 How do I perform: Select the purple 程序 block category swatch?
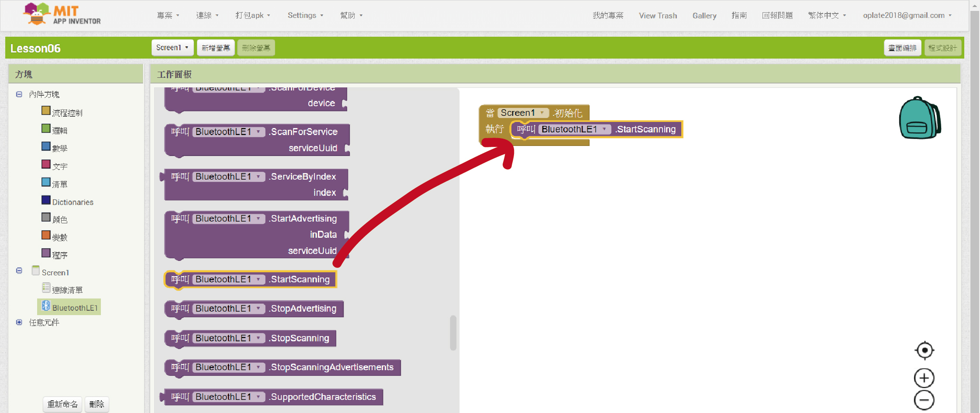pos(46,253)
